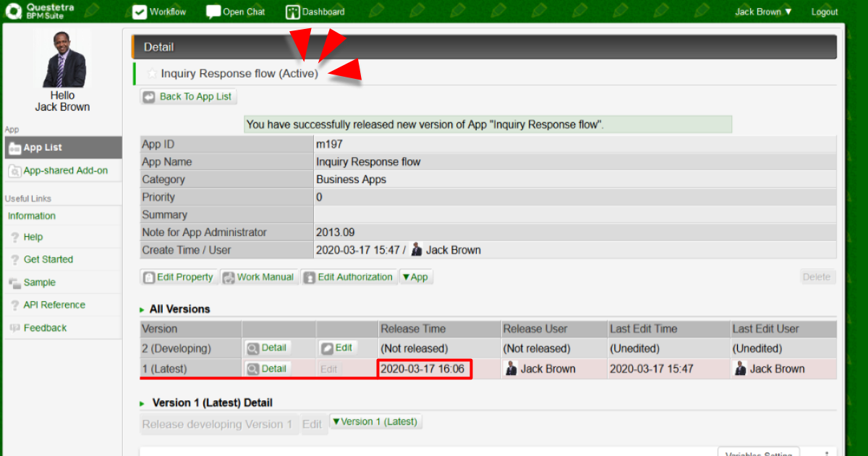
Task: Open the Workflow menu in top bar
Action: [159, 12]
